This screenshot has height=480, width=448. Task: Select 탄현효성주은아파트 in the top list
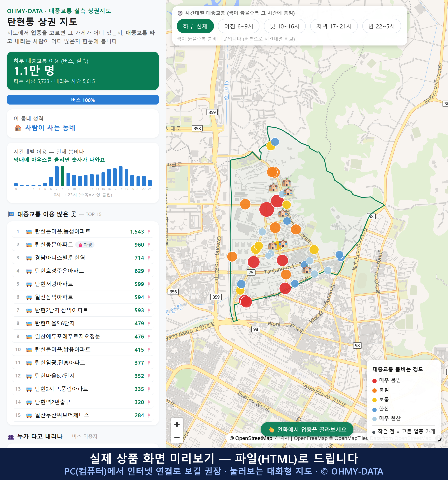click(x=83, y=271)
